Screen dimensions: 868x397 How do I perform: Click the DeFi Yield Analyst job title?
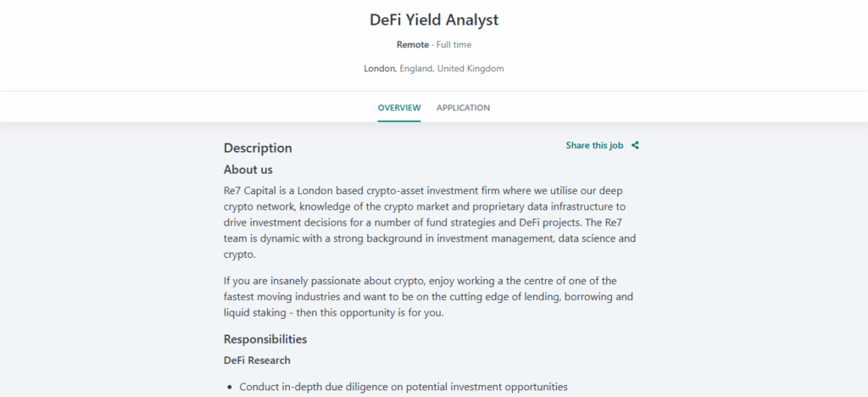point(434,20)
